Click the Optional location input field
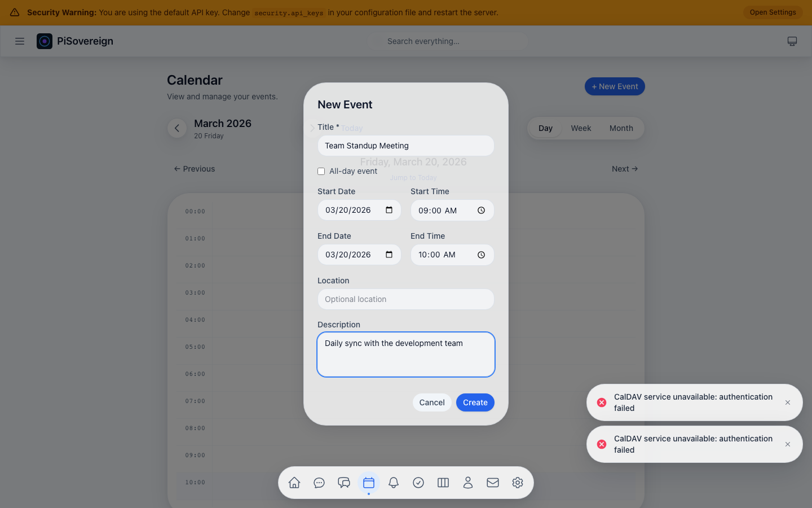 point(405,299)
